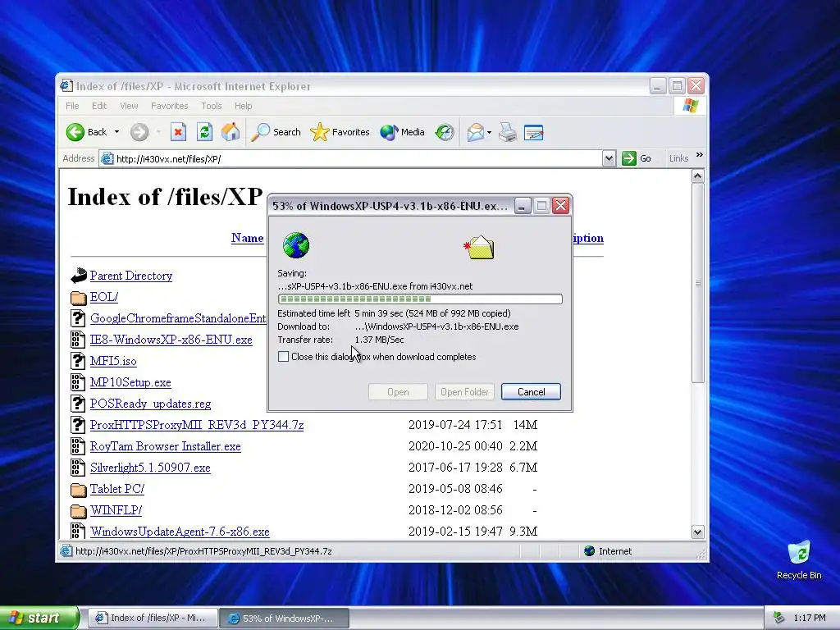Sort listing by the Name column link

tap(247, 238)
